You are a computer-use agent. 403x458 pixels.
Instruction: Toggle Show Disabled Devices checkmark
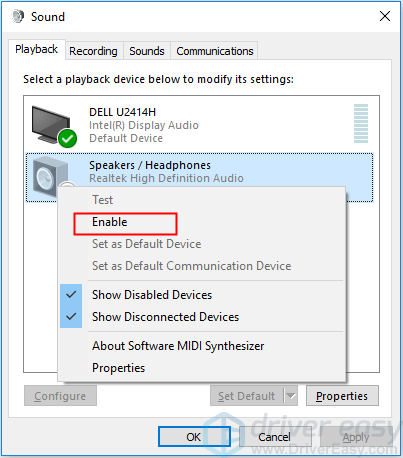pyautogui.click(x=71, y=295)
